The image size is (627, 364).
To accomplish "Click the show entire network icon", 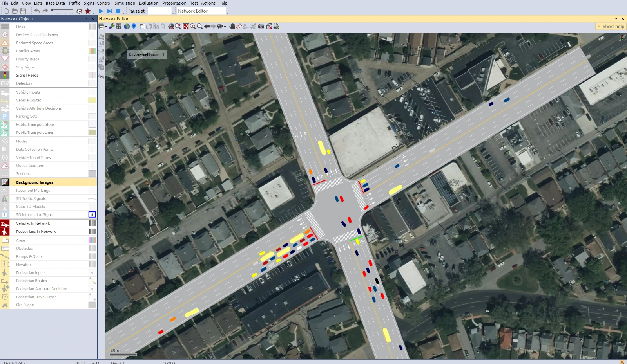I will (x=186, y=27).
